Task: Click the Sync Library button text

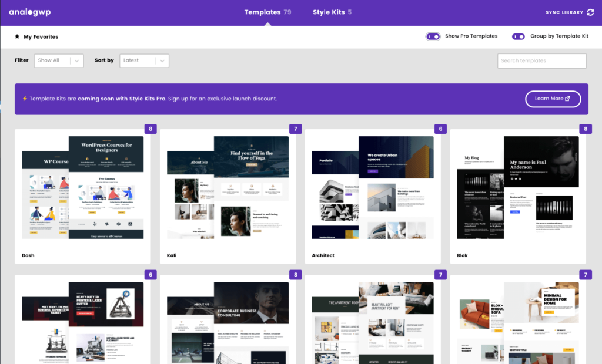Action: tap(564, 13)
